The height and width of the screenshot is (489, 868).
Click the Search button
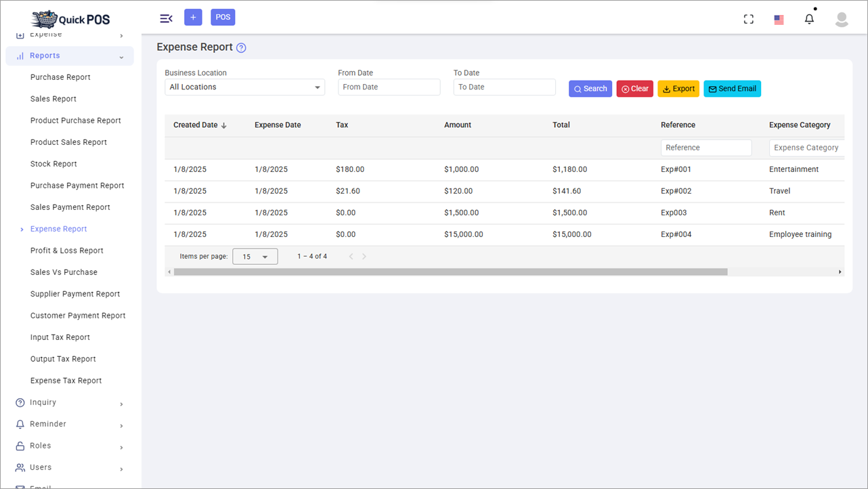pyautogui.click(x=590, y=88)
